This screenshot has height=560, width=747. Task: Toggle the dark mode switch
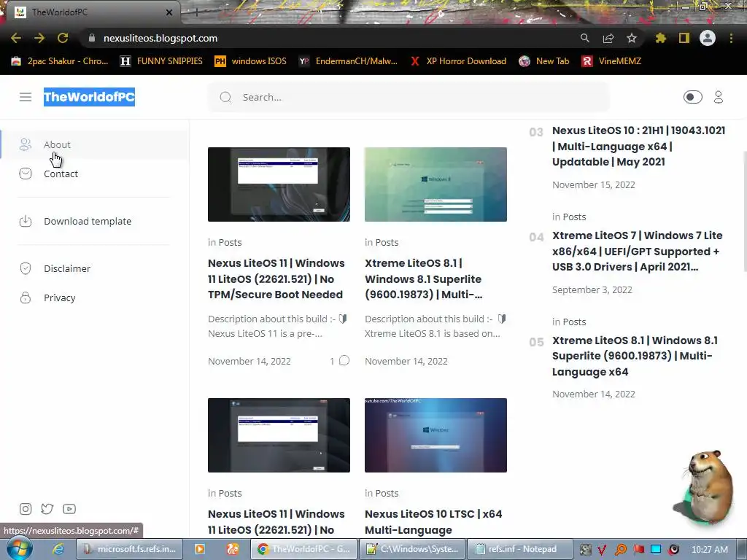(692, 97)
